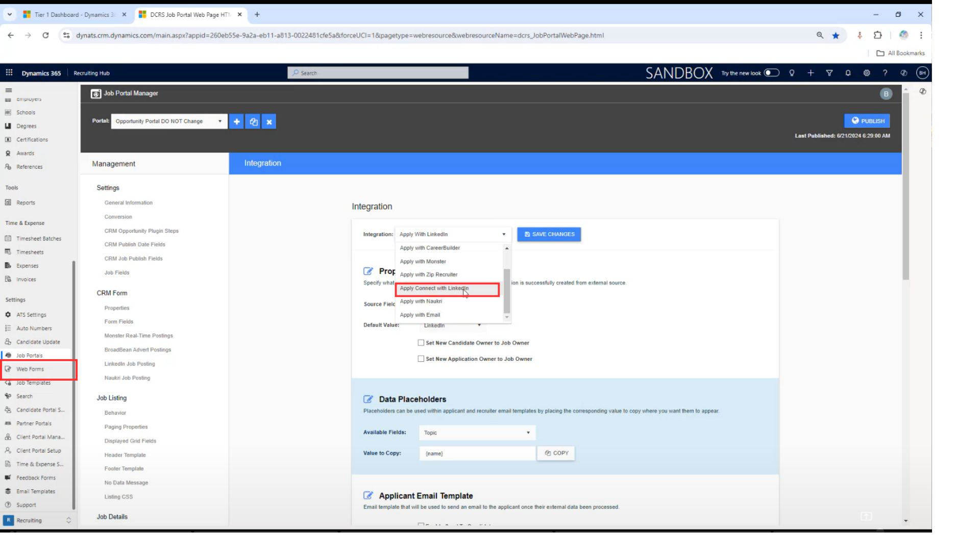
Task: Open the Default Value LinkedIn dropdown
Action: click(x=452, y=325)
